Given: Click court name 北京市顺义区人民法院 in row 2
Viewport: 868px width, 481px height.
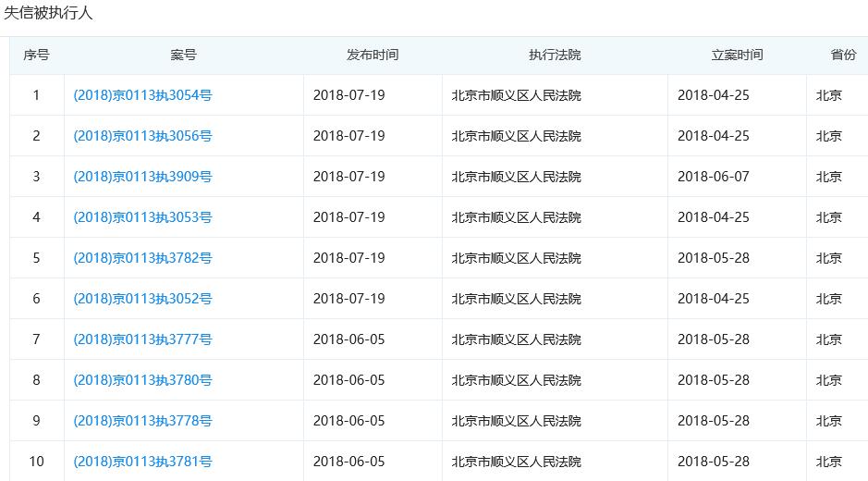Looking at the screenshot, I should click(517, 136).
